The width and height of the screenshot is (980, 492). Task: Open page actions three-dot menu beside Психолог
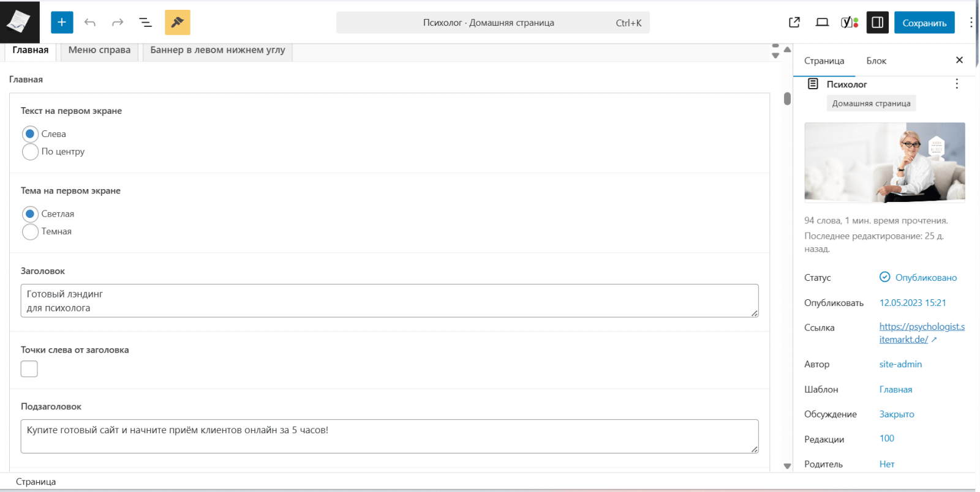957,84
